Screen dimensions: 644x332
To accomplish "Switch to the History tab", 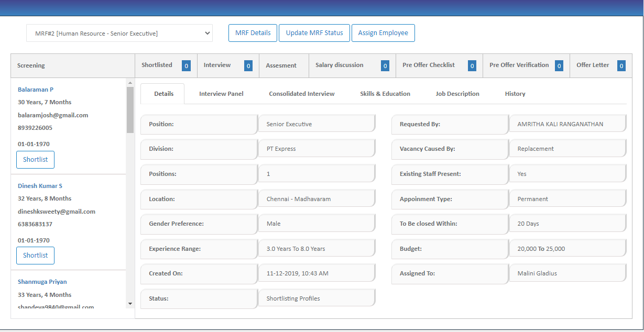I will (x=515, y=93).
